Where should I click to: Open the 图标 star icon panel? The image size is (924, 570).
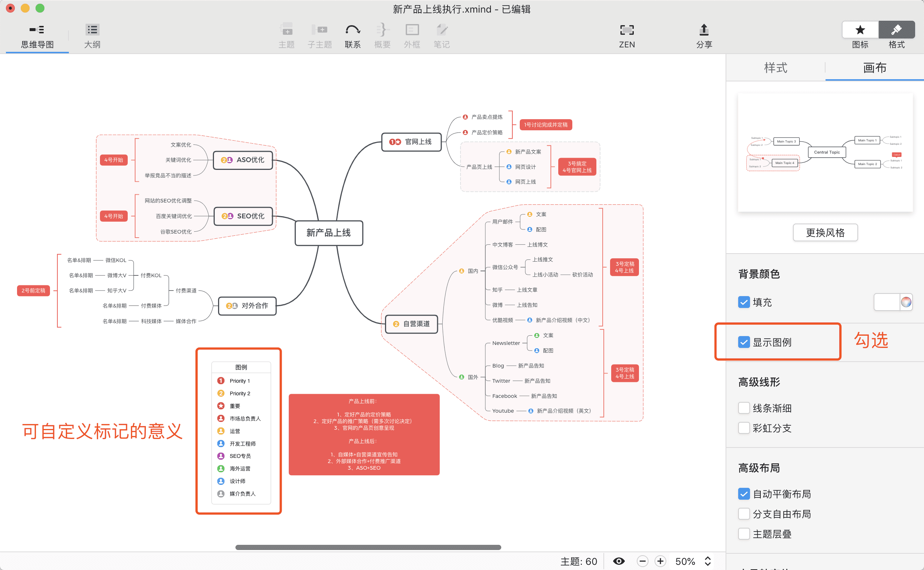click(860, 30)
